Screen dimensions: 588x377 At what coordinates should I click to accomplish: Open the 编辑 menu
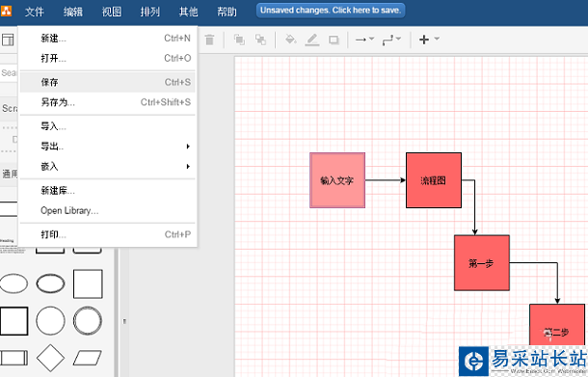[72, 12]
